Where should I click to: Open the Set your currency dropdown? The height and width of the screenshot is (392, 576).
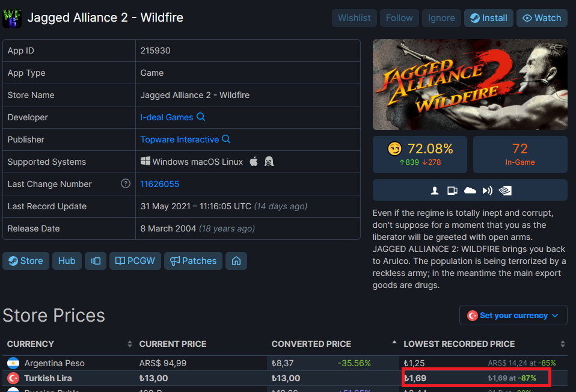513,315
